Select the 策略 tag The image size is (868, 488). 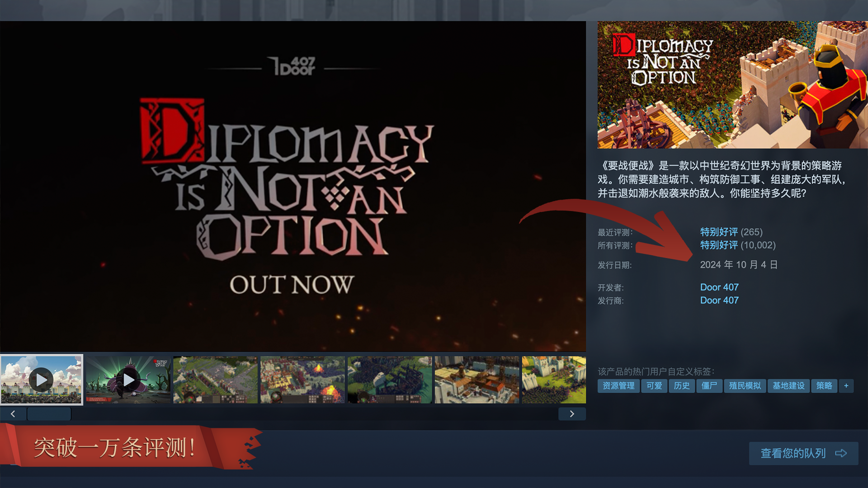pyautogui.click(x=824, y=386)
